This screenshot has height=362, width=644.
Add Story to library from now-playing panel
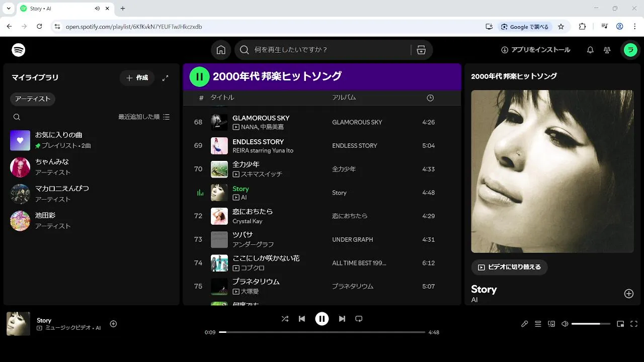tap(628, 294)
